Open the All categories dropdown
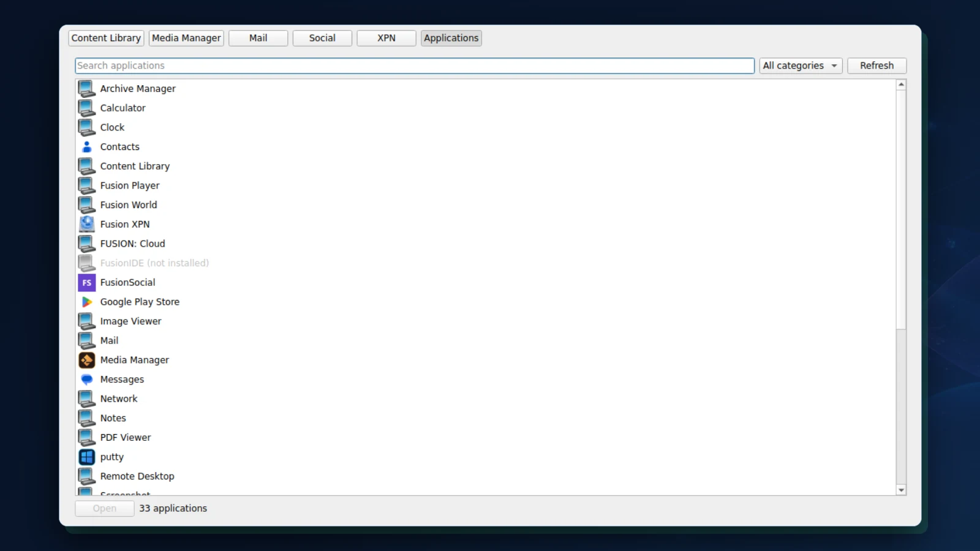This screenshot has width=980, height=551. click(801, 66)
